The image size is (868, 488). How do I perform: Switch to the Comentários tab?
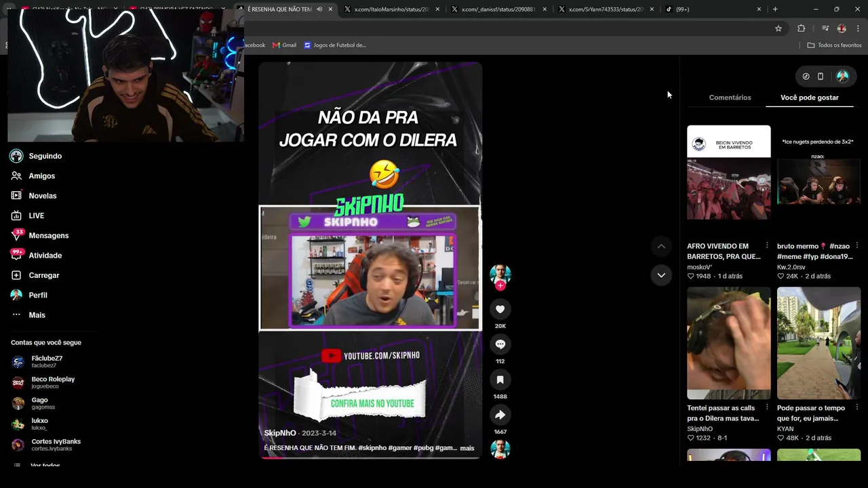point(730,98)
